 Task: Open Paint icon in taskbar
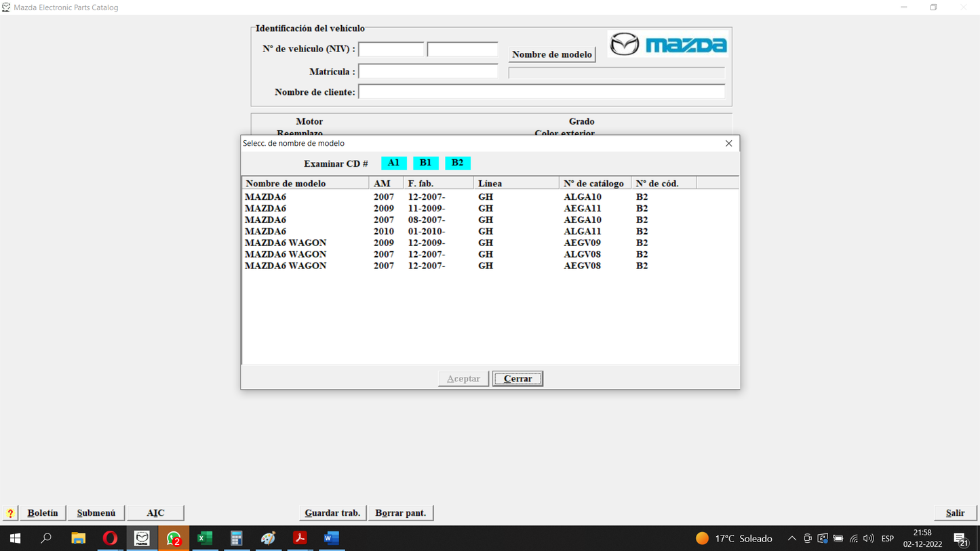tap(269, 538)
